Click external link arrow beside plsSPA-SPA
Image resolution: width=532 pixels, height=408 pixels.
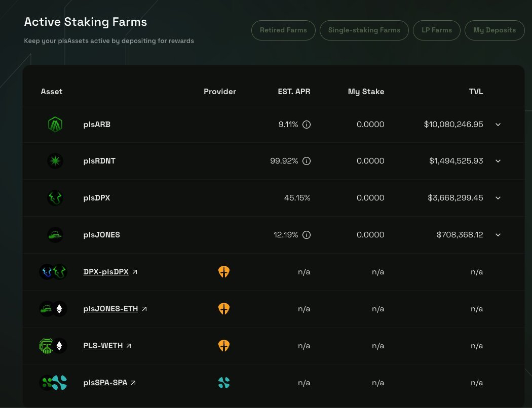coord(133,383)
